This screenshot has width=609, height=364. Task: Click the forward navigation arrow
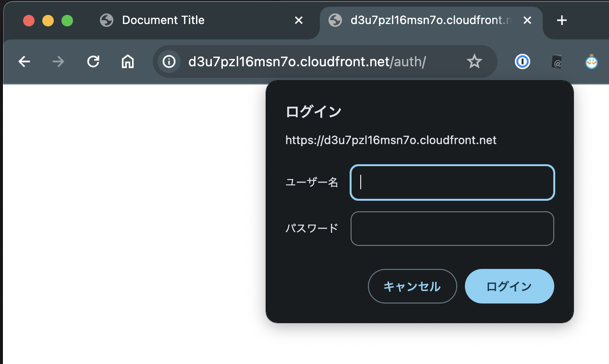(x=58, y=61)
